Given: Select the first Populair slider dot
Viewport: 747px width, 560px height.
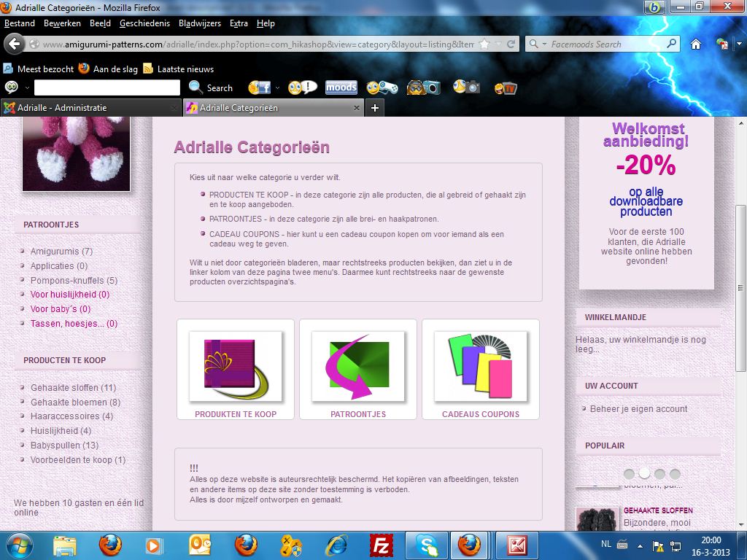Looking at the screenshot, I should [x=629, y=474].
